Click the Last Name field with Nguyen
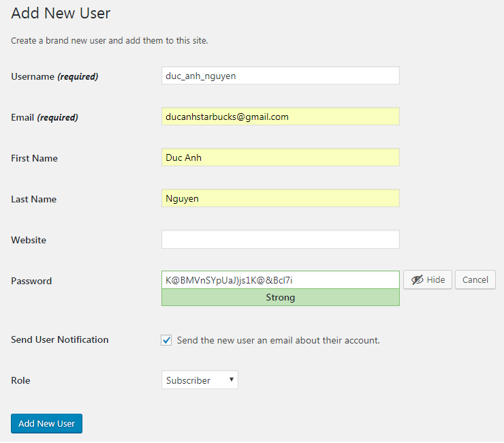Viewport: 504px width, 443px height. [280, 198]
